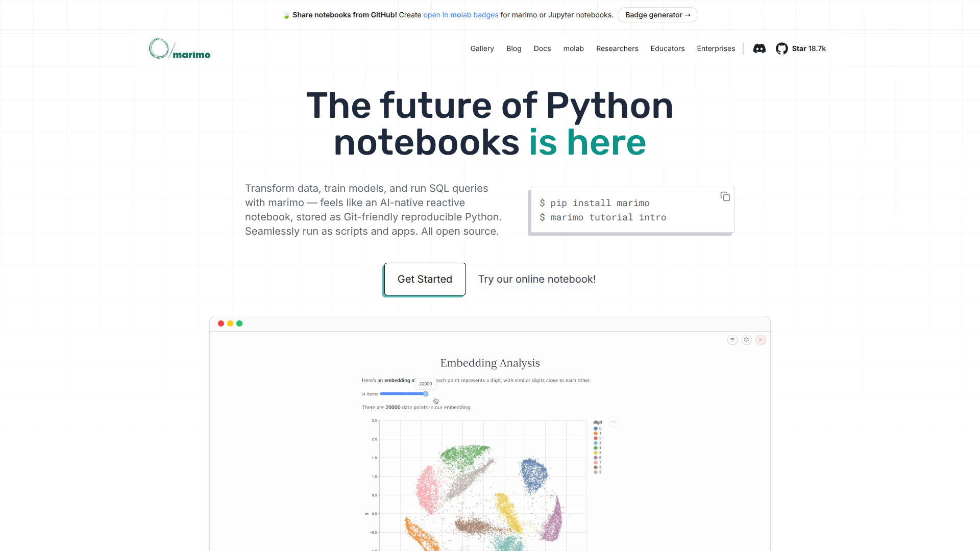Click the n items slider handle
The width and height of the screenshot is (980, 551).
(x=426, y=394)
